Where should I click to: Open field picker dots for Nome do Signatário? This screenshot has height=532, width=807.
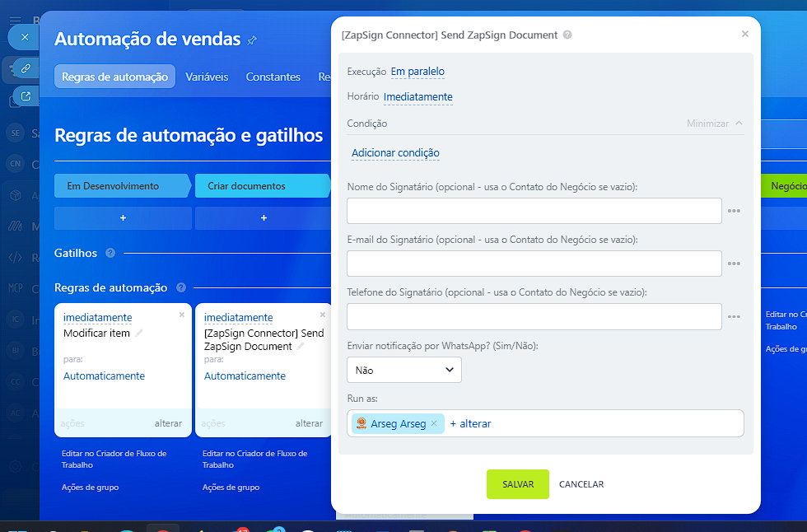tap(734, 211)
